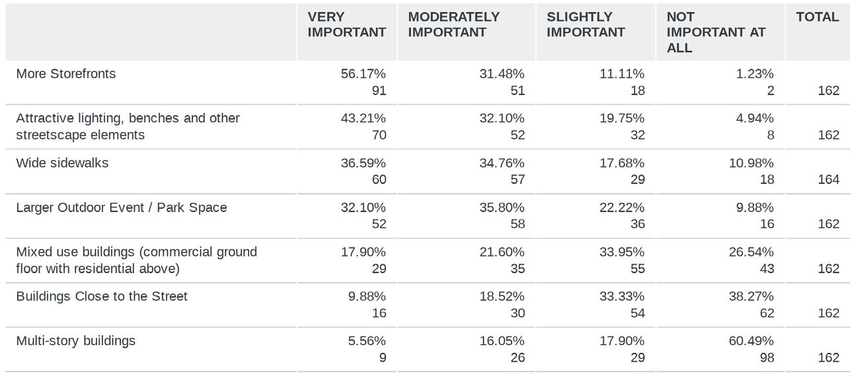Click the 33.95% Mixed use buildings cell
This screenshot has width=868, height=384.
pyautogui.click(x=621, y=252)
